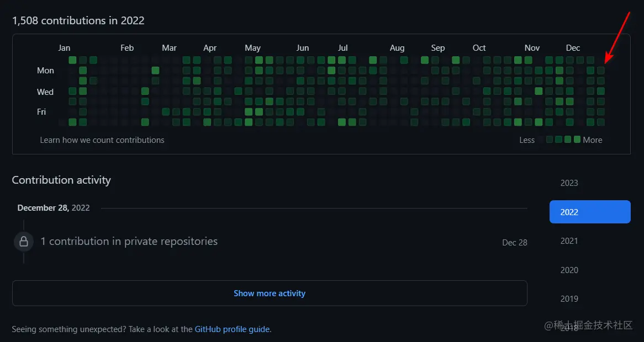Open the GitHub profile guide link
The image size is (644, 342).
tap(232, 329)
